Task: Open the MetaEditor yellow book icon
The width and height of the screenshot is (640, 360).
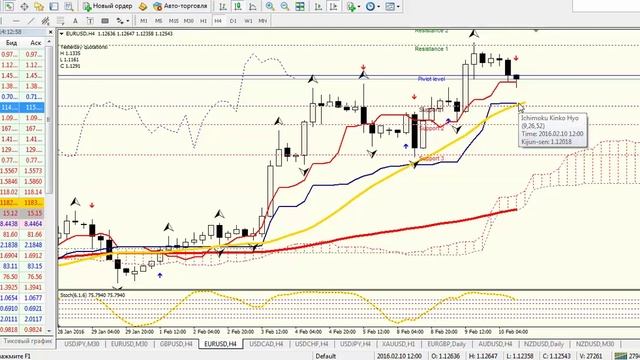Action: click(x=142, y=7)
